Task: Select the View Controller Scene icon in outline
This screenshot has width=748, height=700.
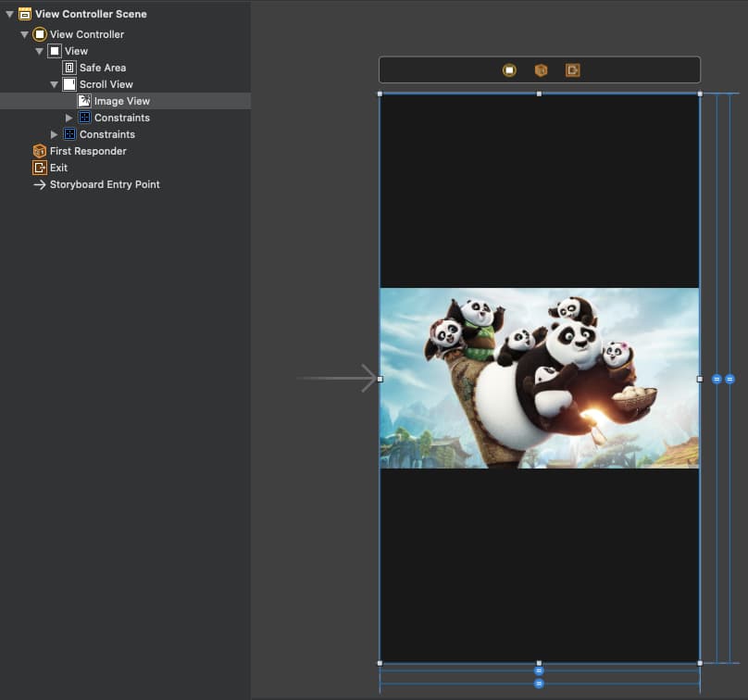Action: click(x=25, y=14)
